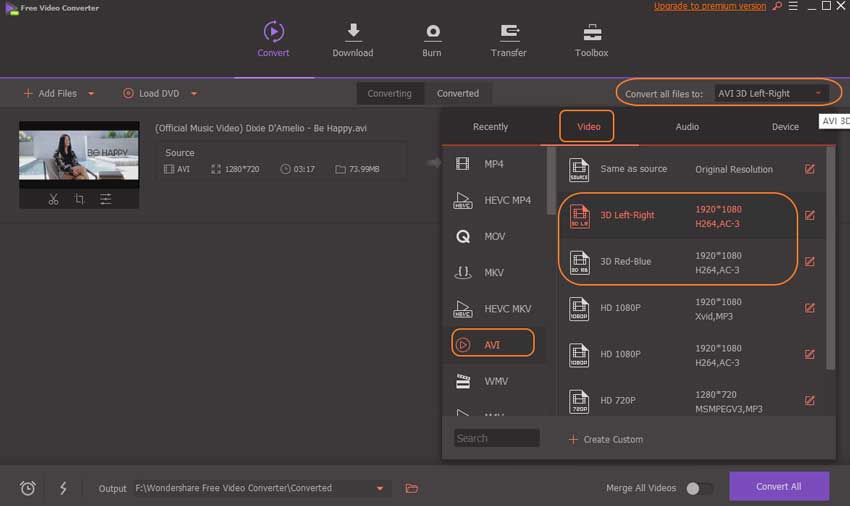Edit the Same as source preset
Screen dimensions: 850x506
(809, 169)
